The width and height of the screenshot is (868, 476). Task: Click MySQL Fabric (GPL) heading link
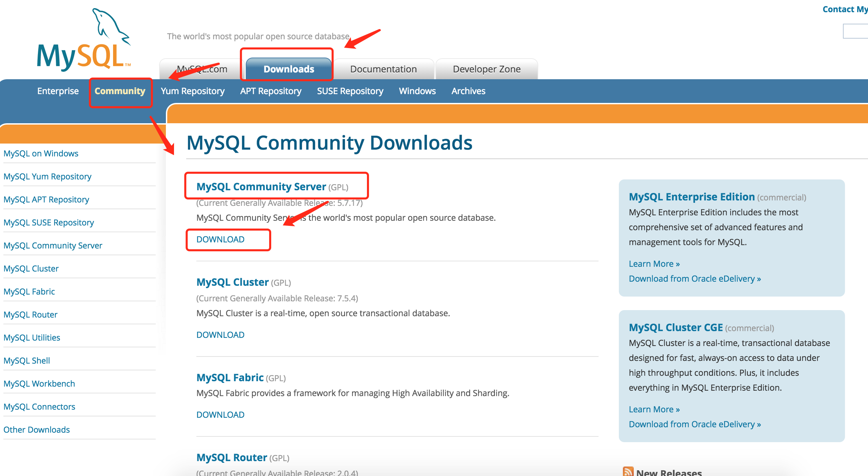[x=230, y=377]
